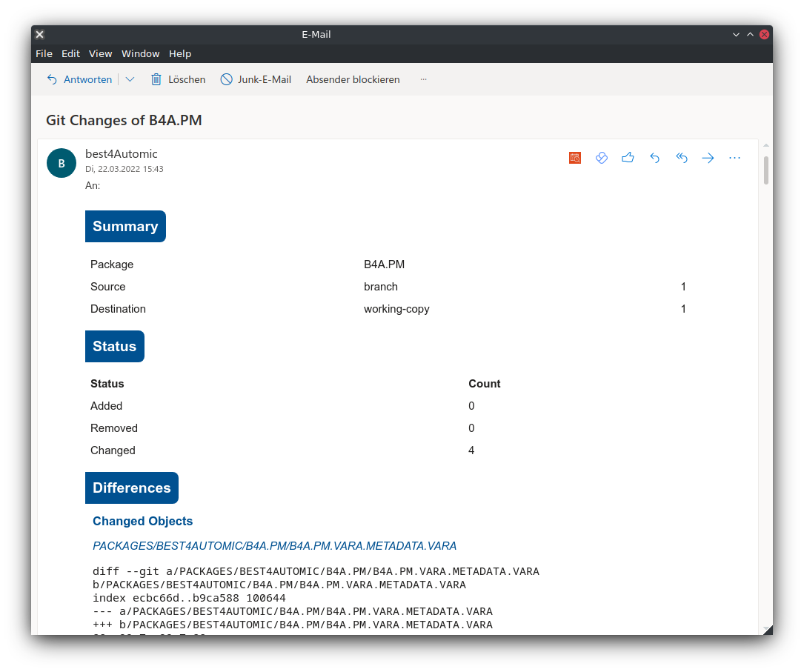
Task: Click the Changed row label
Action: point(113,450)
